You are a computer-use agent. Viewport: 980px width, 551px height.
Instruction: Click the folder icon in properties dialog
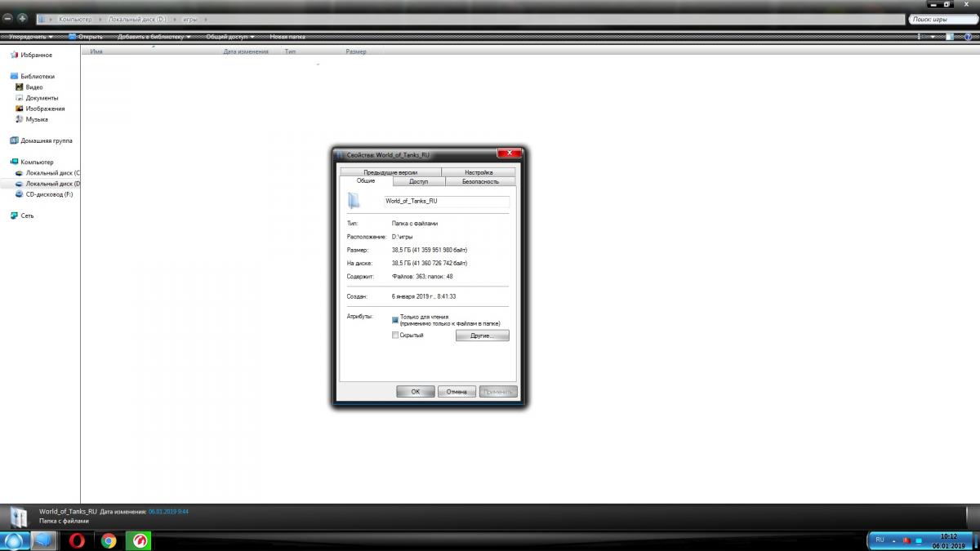tap(354, 201)
